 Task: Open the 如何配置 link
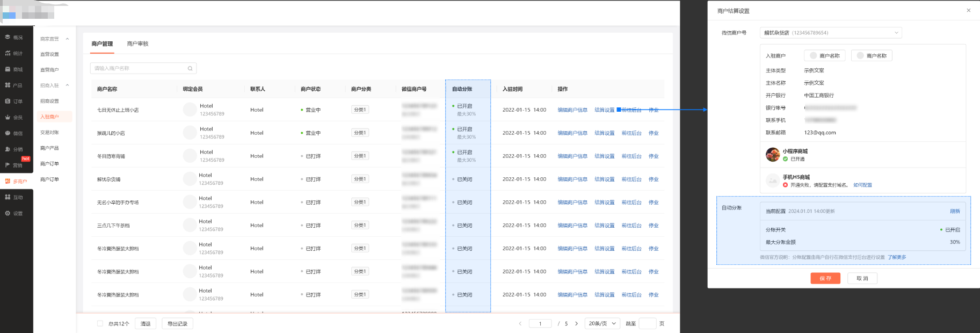(x=862, y=185)
